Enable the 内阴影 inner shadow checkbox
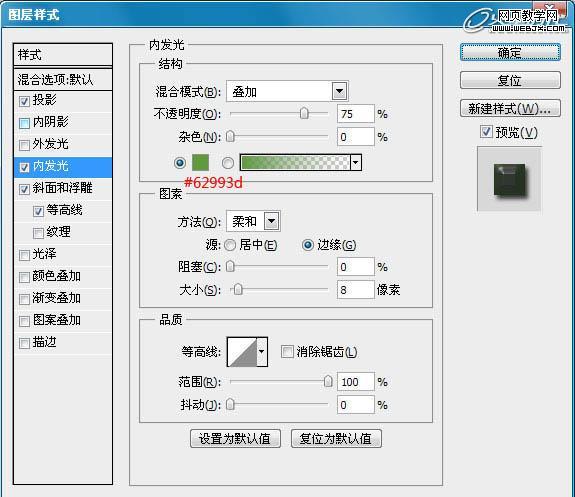Image resolution: width=575 pixels, height=497 pixels. click(24, 123)
